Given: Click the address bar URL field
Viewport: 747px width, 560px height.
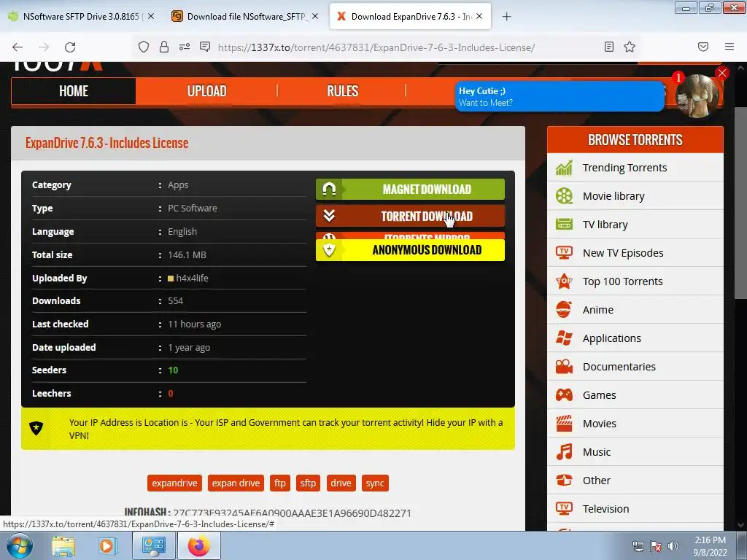Looking at the screenshot, I should click(x=376, y=47).
